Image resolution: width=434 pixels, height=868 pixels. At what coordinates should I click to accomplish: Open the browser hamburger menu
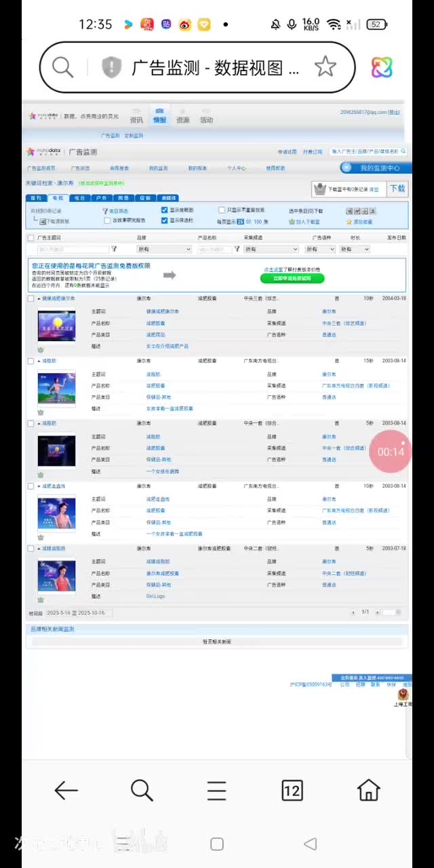click(x=216, y=790)
